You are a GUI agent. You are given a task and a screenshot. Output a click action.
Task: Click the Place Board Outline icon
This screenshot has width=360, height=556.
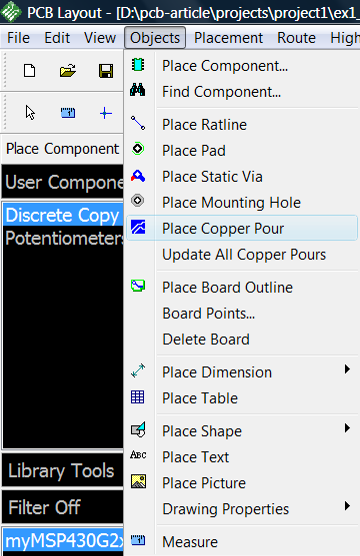[138, 285]
